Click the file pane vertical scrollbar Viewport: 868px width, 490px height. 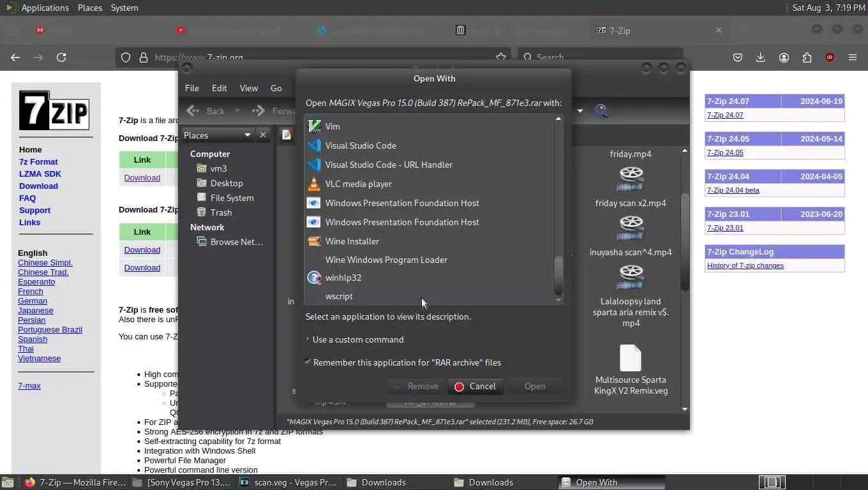[x=685, y=242]
